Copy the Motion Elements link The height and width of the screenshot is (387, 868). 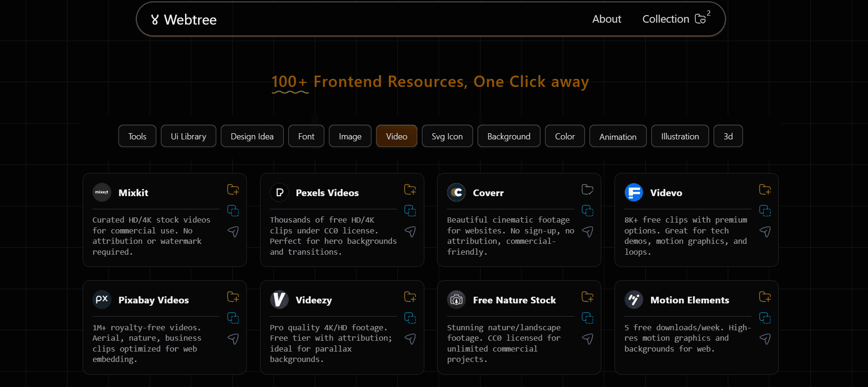765,318
